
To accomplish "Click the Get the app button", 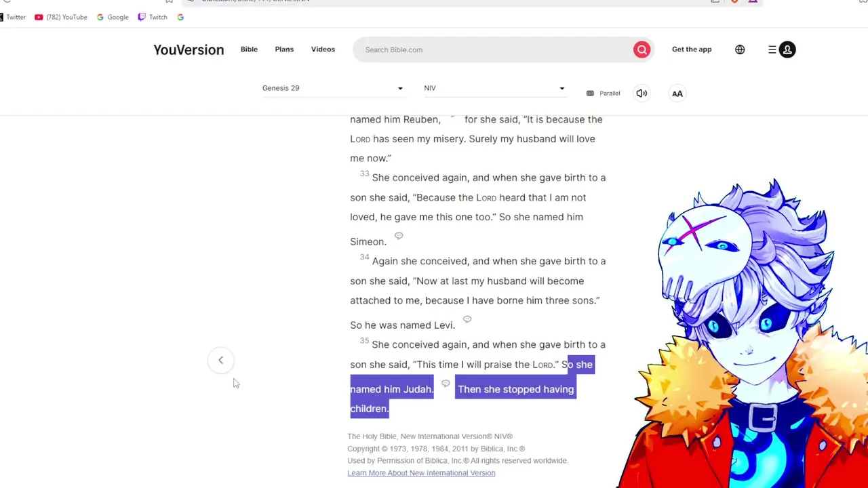I will (x=692, y=49).
